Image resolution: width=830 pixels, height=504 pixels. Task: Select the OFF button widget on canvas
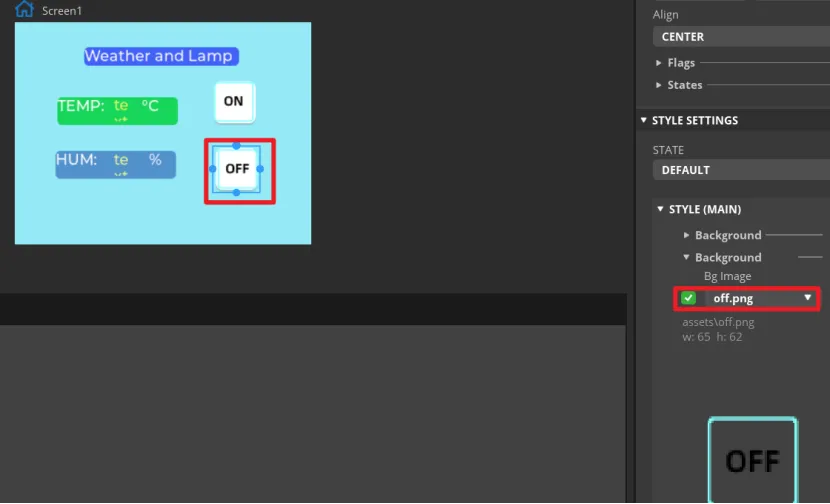point(237,169)
